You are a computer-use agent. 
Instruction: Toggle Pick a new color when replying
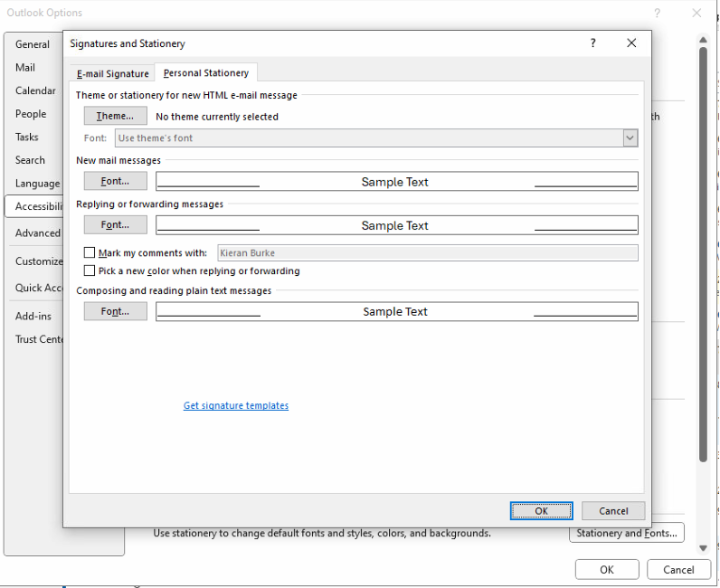point(90,270)
